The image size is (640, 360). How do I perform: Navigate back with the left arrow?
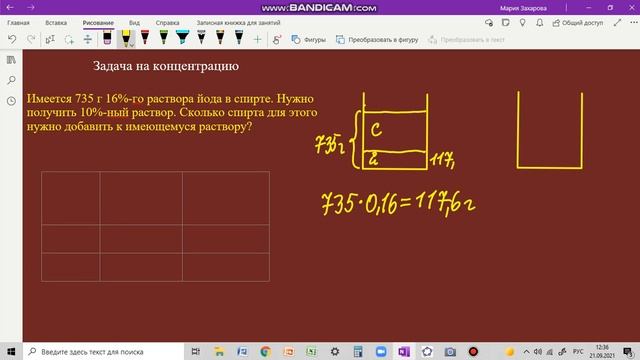pyautogui.click(x=10, y=7)
